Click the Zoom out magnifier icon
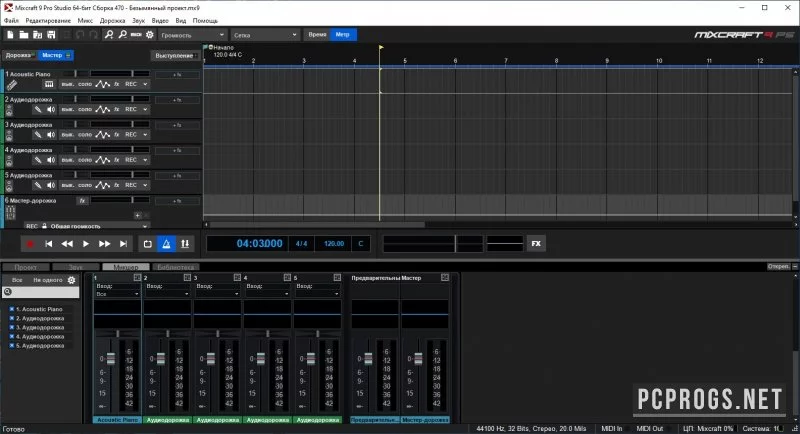Image resolution: width=800 pixels, height=434 pixels. pyautogui.click(x=122, y=35)
